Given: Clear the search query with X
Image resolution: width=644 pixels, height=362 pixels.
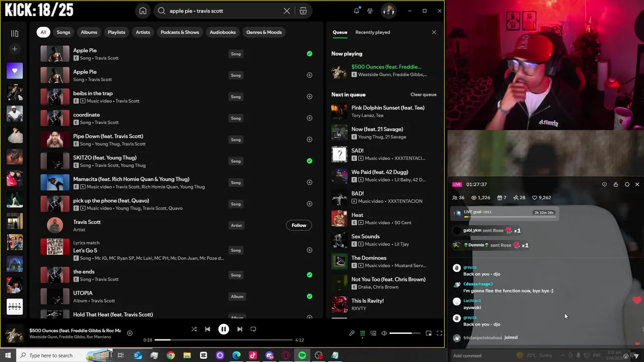Looking at the screenshot, I should coord(287,11).
